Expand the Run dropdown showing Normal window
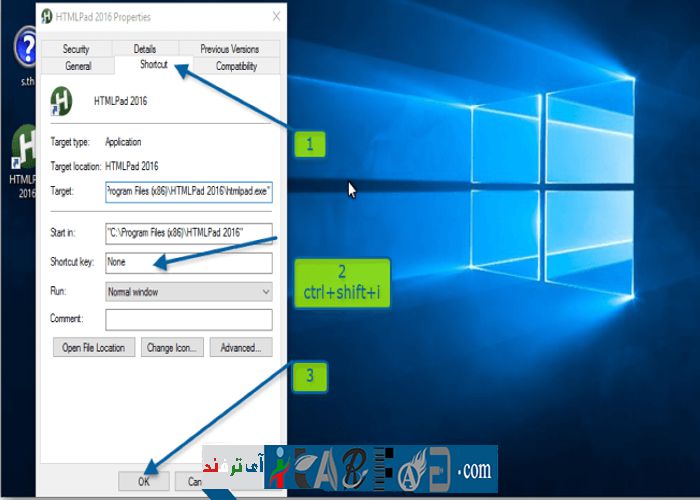700x500 pixels. pyautogui.click(x=188, y=292)
